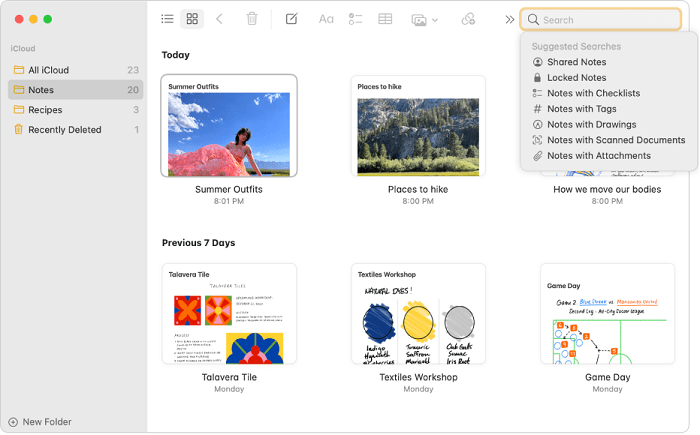Image resolution: width=700 pixels, height=435 pixels.
Task: Choose Locked Notes suggested search
Action: click(576, 78)
